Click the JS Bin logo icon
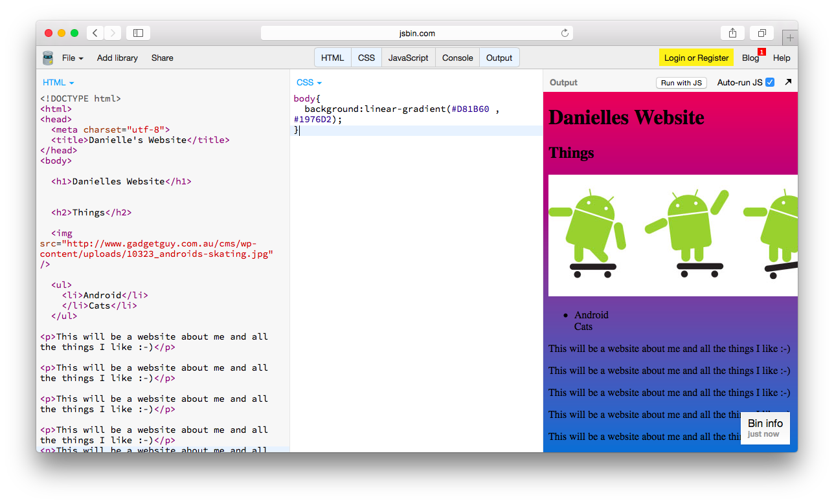This screenshot has height=504, width=834. 48,58
